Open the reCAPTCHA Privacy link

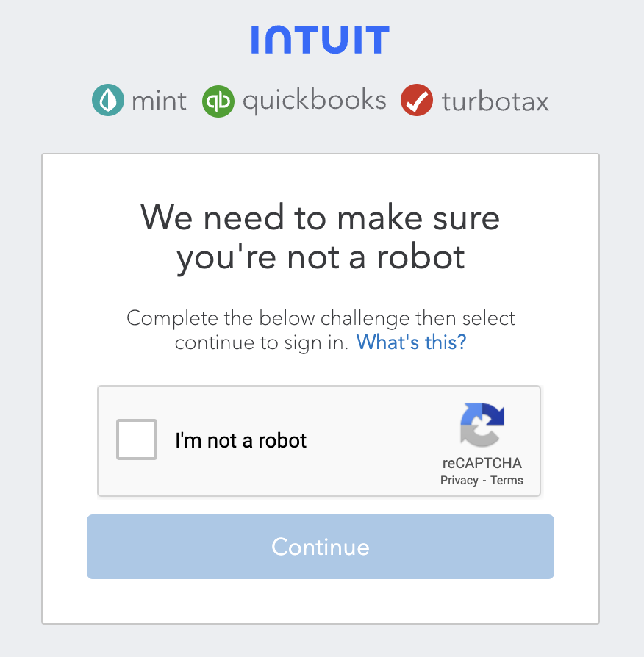(459, 481)
